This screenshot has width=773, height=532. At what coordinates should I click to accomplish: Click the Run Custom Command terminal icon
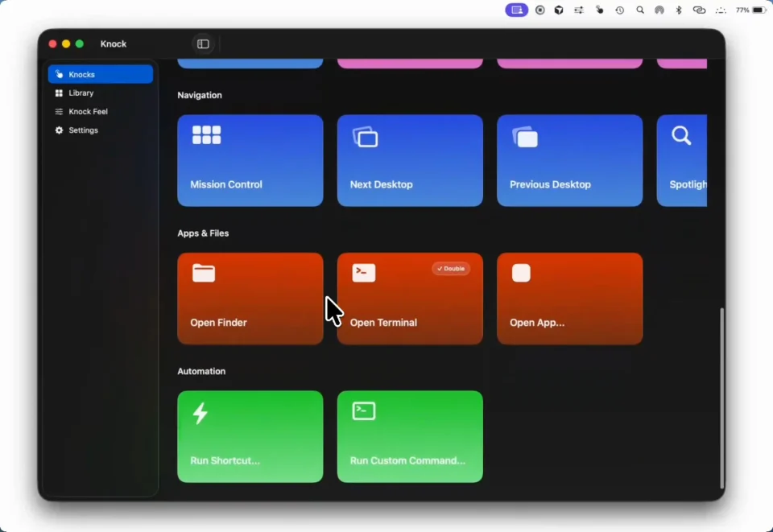pos(364,410)
